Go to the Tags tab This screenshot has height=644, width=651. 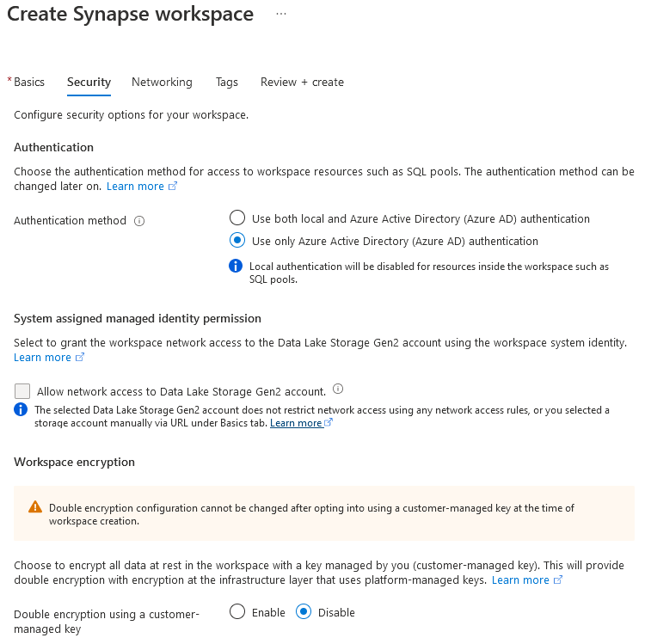(x=227, y=83)
